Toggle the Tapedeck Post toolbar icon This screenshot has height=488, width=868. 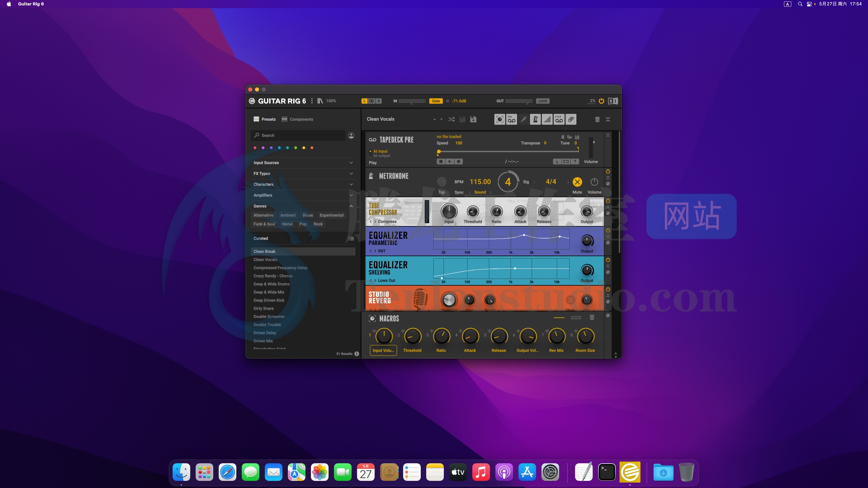[x=559, y=119]
